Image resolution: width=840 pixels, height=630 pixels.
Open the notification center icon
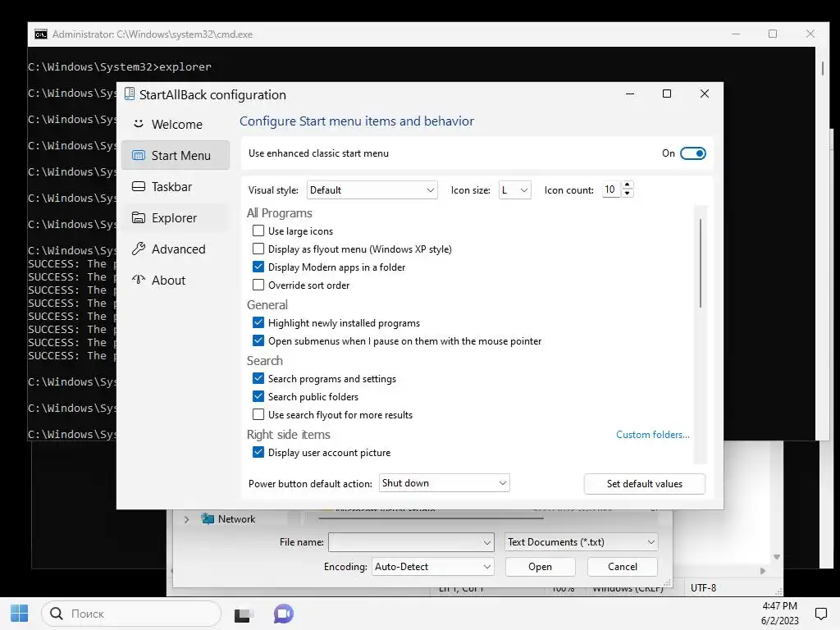coord(820,614)
